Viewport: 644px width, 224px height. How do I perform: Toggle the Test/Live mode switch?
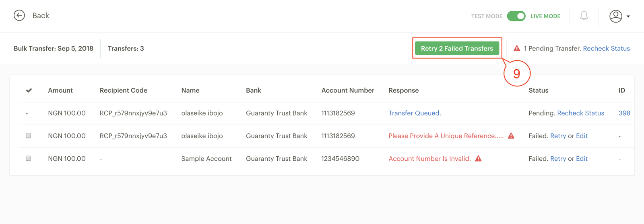coord(516,16)
